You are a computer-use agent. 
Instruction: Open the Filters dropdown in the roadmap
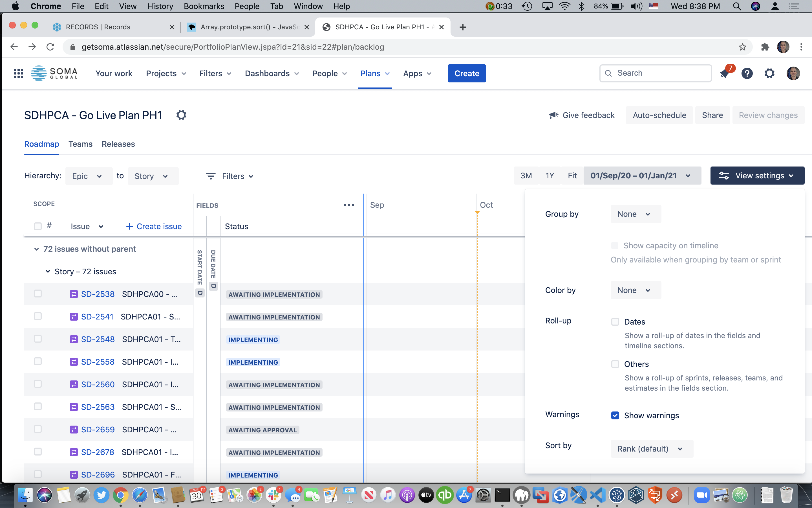pos(230,176)
